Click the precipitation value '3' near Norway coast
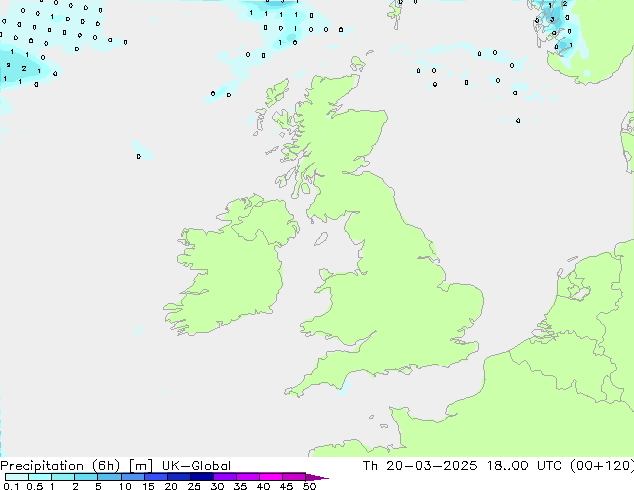The width and height of the screenshot is (634, 490). (x=552, y=19)
